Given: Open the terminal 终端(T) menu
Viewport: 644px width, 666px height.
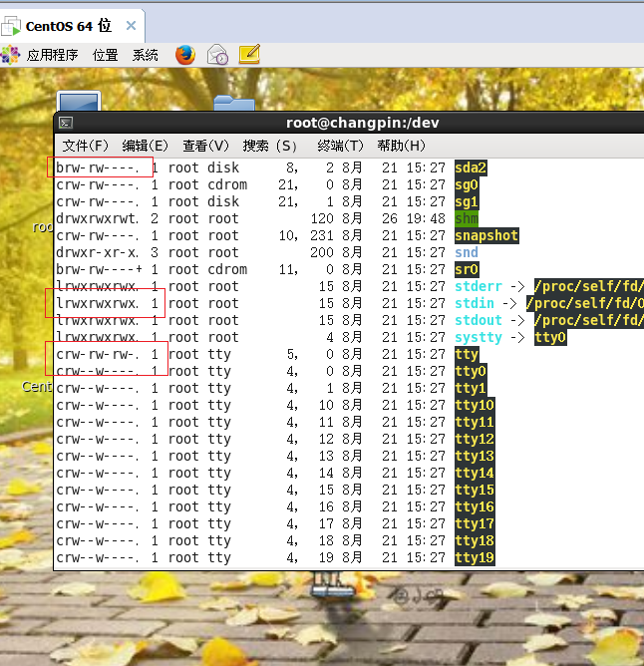Looking at the screenshot, I should [340, 146].
